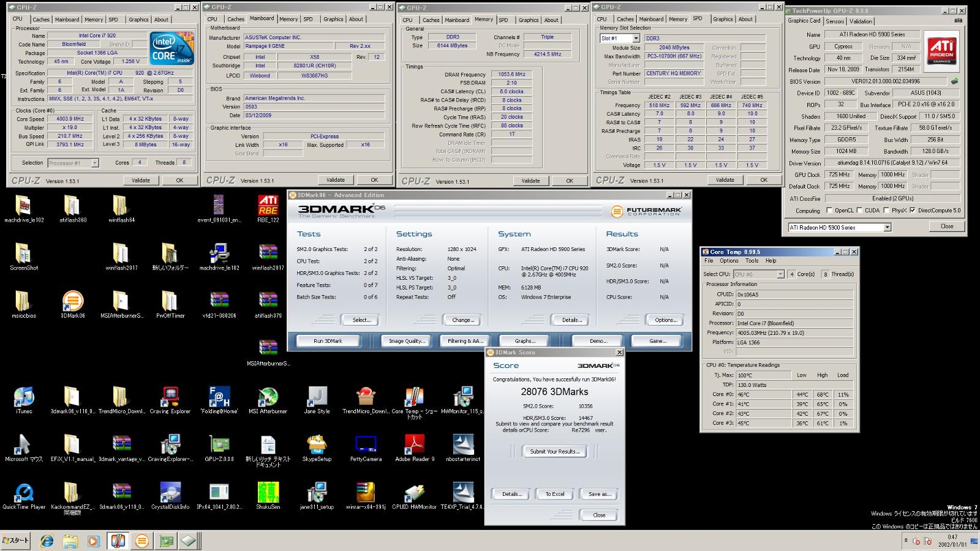The image size is (980, 551).
Task: Expand the Select CPU dropdown in Core Temp
Action: tap(780, 274)
